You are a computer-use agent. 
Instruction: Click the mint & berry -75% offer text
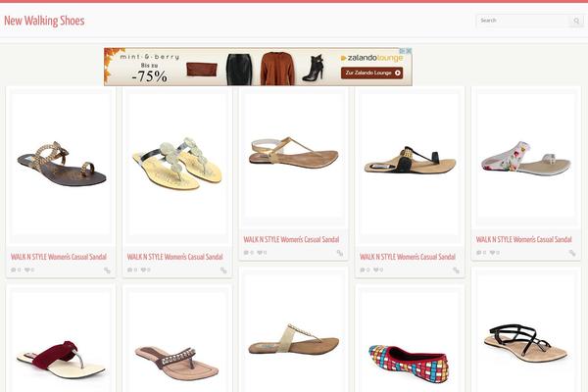[149, 68]
